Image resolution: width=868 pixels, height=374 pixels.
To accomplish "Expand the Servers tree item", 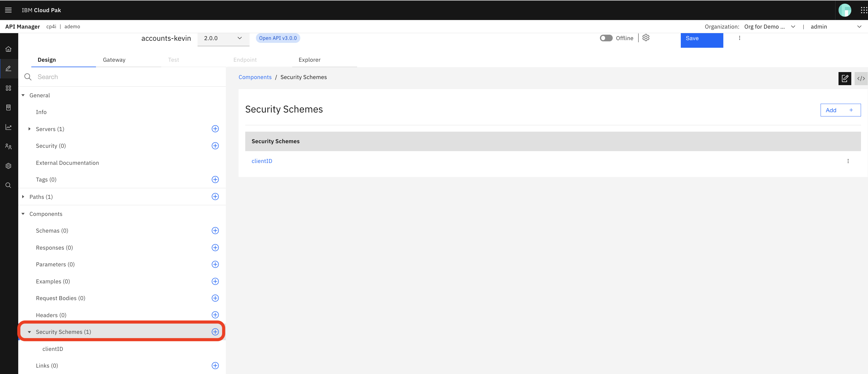I will (30, 129).
